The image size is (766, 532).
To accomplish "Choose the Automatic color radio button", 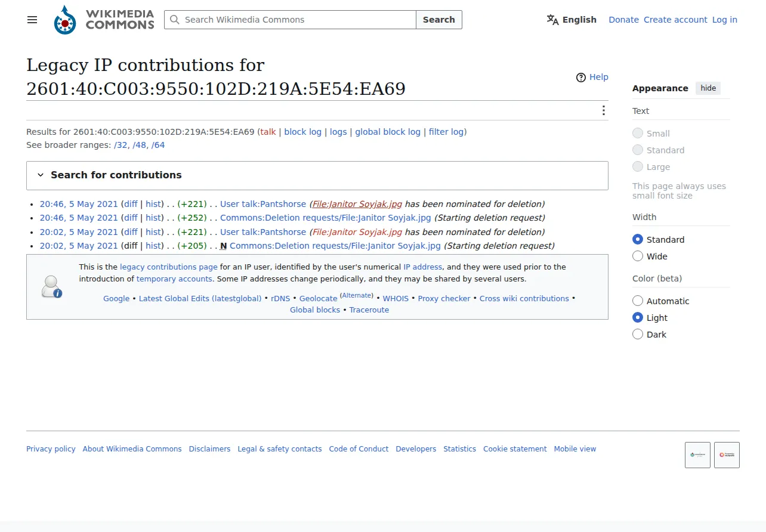I will coord(638,301).
